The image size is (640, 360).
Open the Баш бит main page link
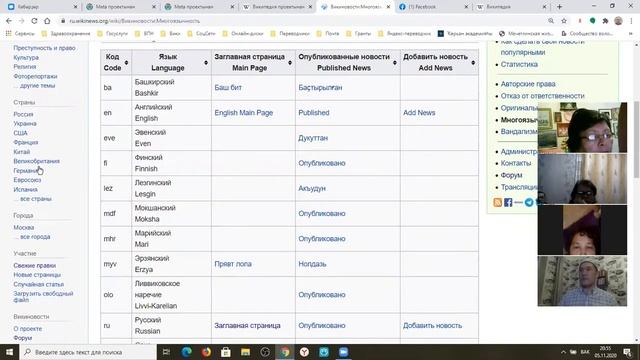tap(228, 87)
